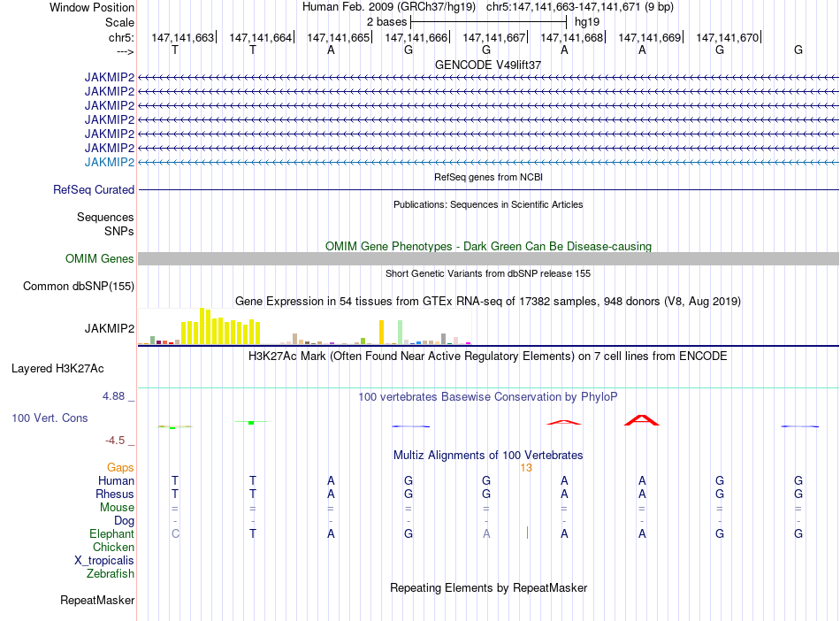This screenshot has width=840, height=621.
Task: Click the Sequences track label
Action: 105,217
